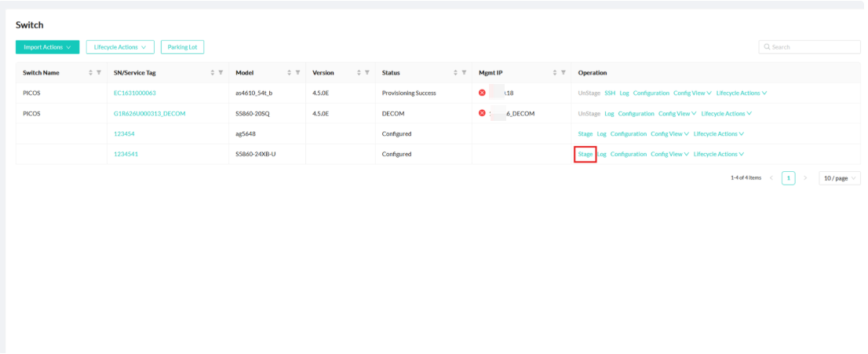Screen dimensions: 868x354
Task: Go to the next page with the arrow
Action: pyautogui.click(x=805, y=178)
